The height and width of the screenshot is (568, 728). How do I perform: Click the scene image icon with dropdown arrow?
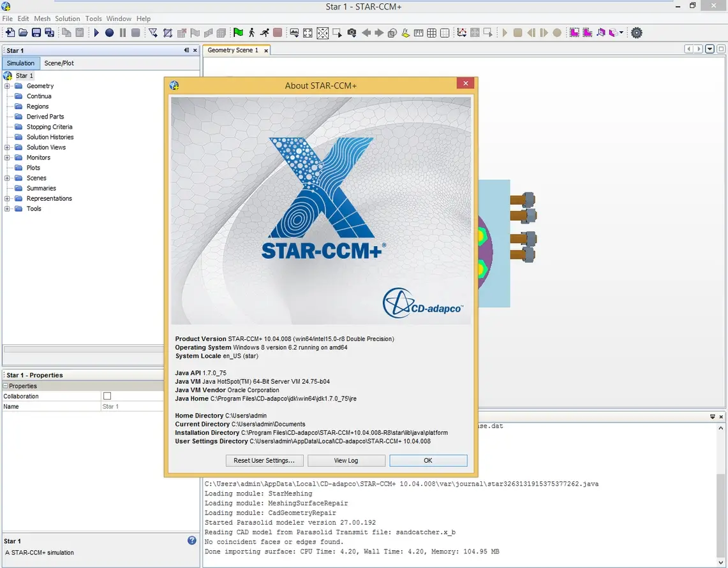coord(294,33)
